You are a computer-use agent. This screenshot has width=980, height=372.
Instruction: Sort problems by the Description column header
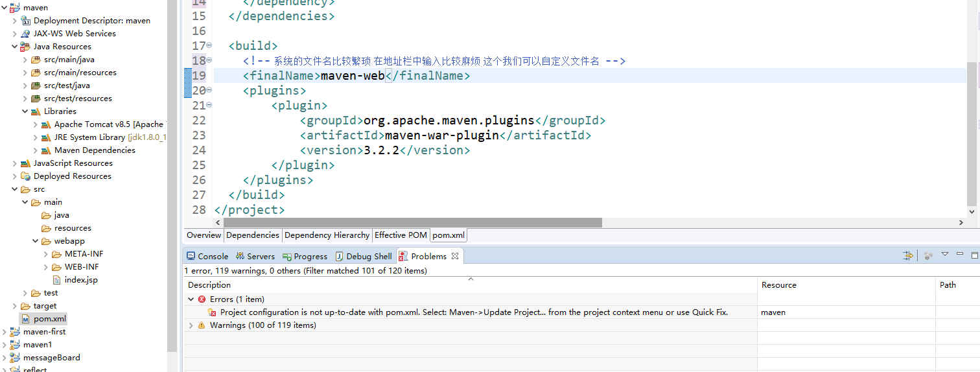point(471,285)
